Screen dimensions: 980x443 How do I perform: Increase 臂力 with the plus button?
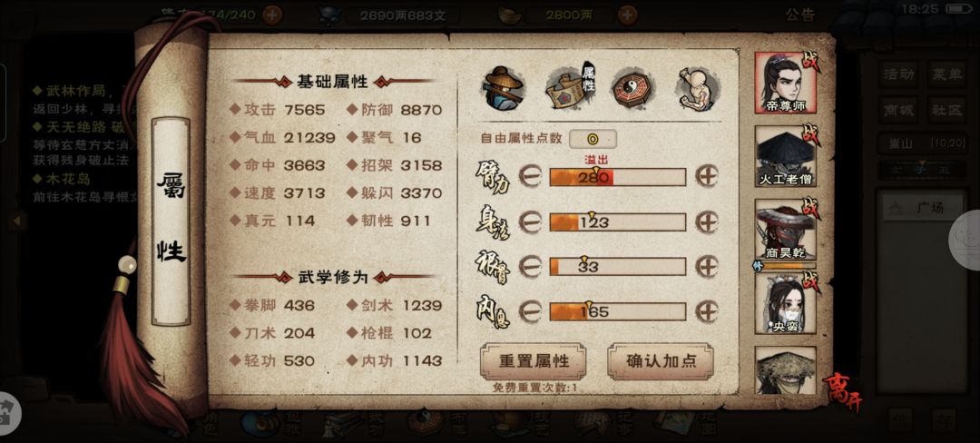(707, 176)
